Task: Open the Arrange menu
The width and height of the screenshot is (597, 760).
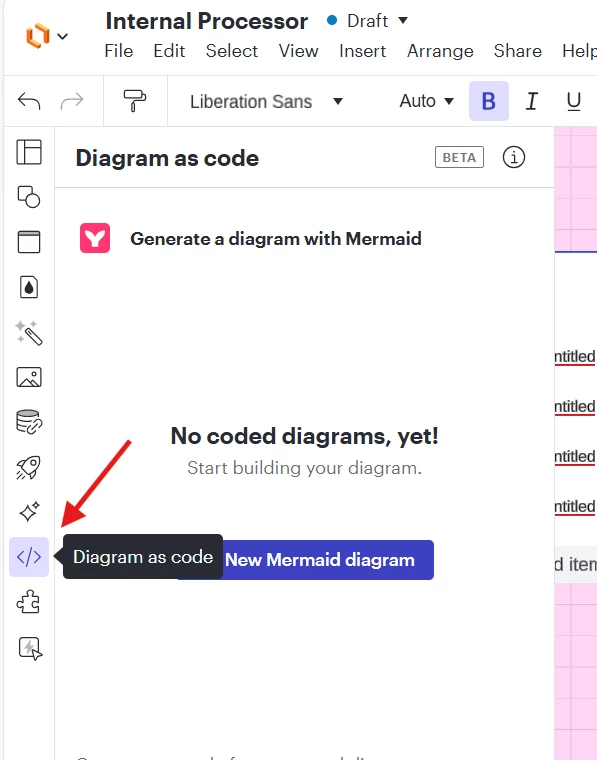Action: (x=440, y=51)
